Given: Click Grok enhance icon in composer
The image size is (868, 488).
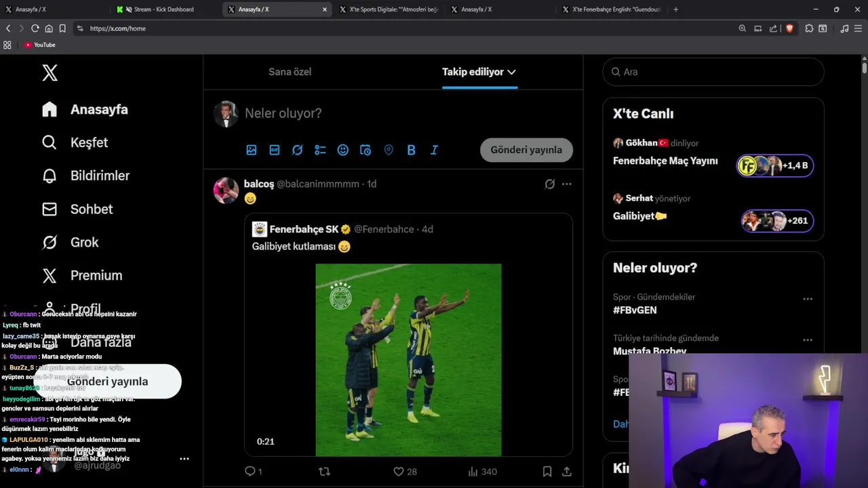Looking at the screenshot, I should (297, 150).
